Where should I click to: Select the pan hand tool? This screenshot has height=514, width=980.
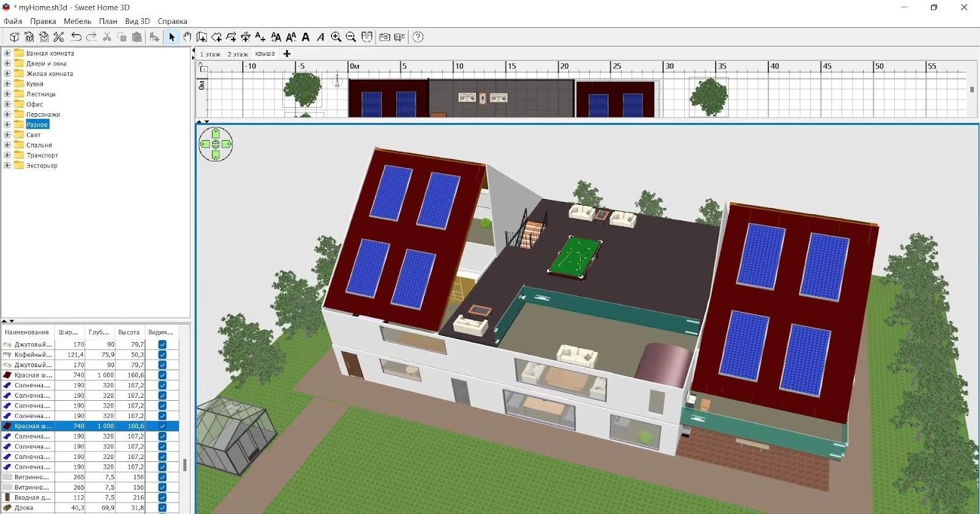click(x=187, y=37)
